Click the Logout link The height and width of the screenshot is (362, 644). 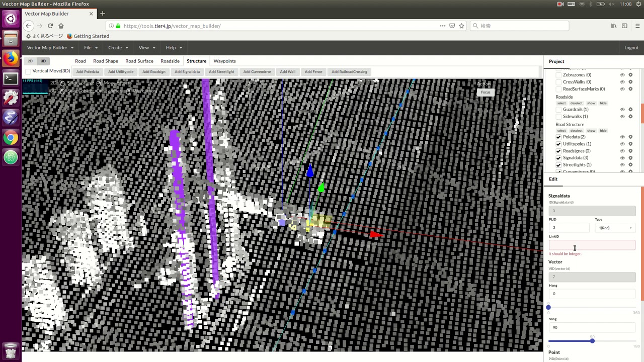pyautogui.click(x=631, y=48)
